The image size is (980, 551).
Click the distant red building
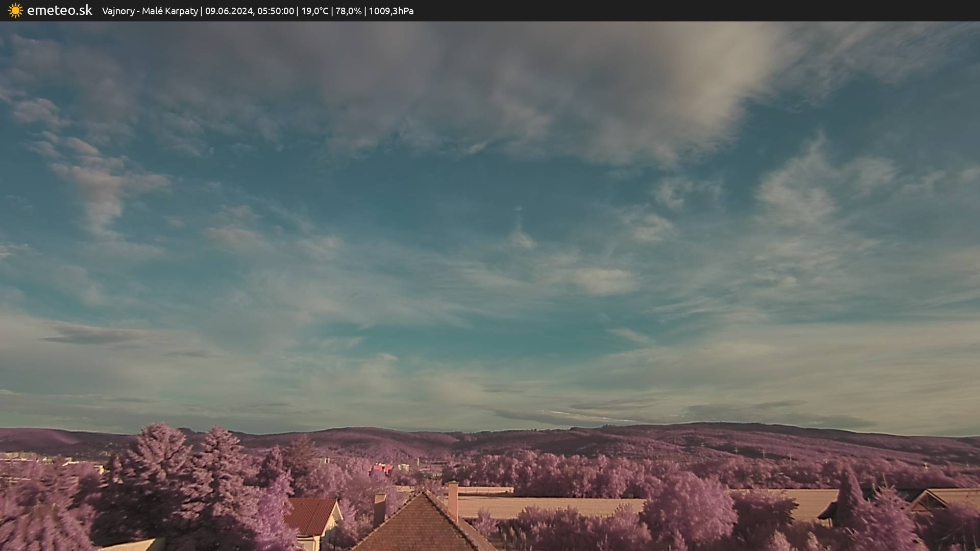pyautogui.click(x=382, y=468)
